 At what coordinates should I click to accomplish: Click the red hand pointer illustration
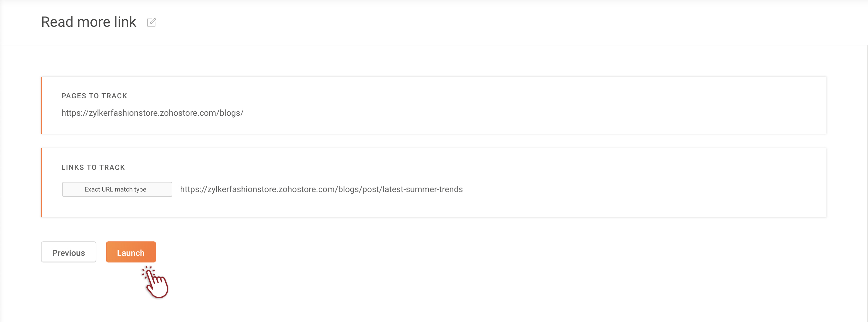click(x=156, y=283)
